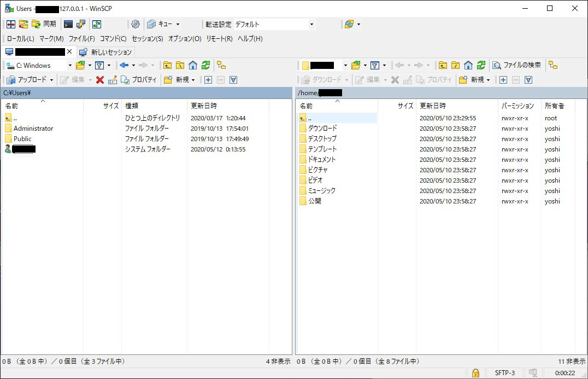The width and height of the screenshot is (588, 379).
Task: Click the lock icon in the status bar
Action: coord(475,372)
